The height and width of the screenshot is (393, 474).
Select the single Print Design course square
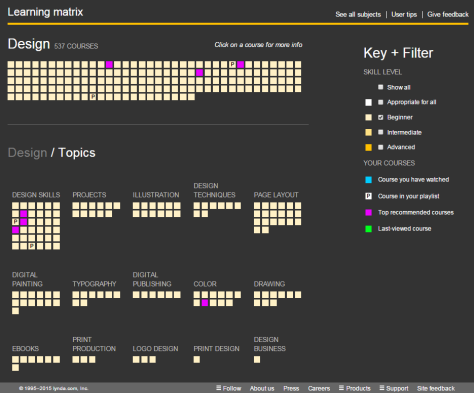click(x=197, y=360)
